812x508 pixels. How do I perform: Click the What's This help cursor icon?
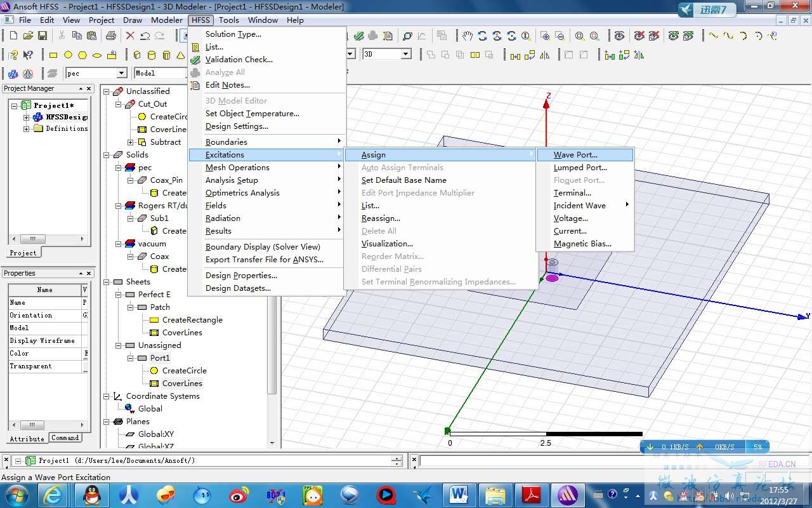coord(27,55)
